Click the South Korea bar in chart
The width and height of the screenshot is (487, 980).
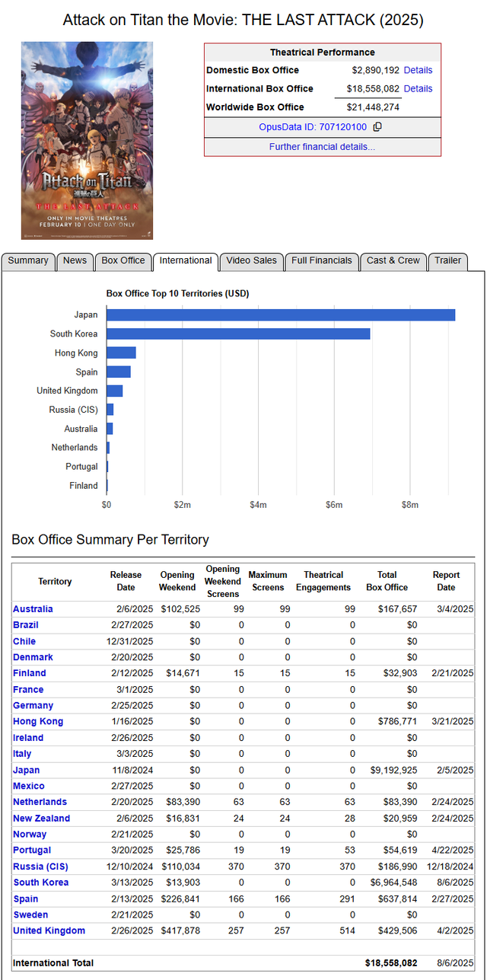pyautogui.click(x=238, y=334)
